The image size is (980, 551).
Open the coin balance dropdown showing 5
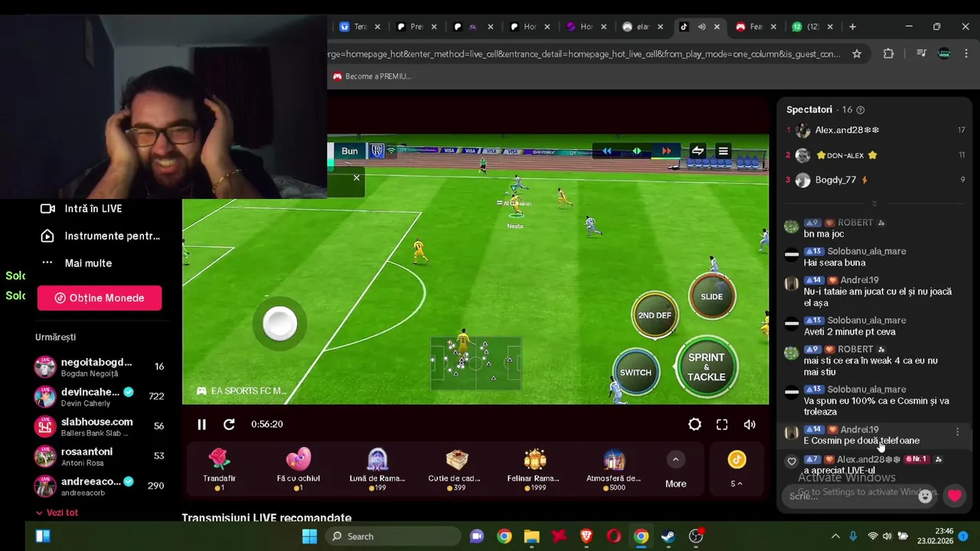click(737, 484)
